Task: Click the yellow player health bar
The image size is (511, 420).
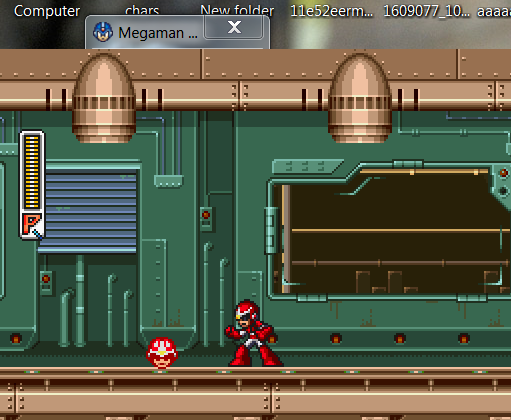Action: click(x=32, y=172)
